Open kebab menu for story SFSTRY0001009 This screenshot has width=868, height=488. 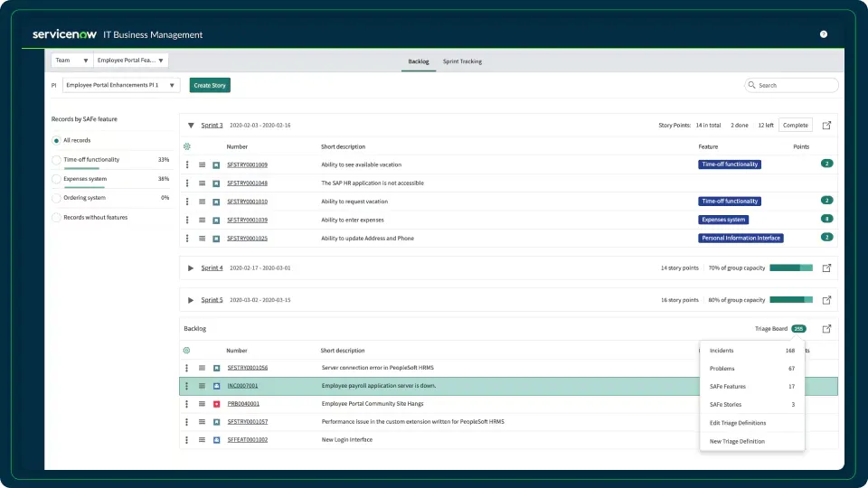click(187, 164)
